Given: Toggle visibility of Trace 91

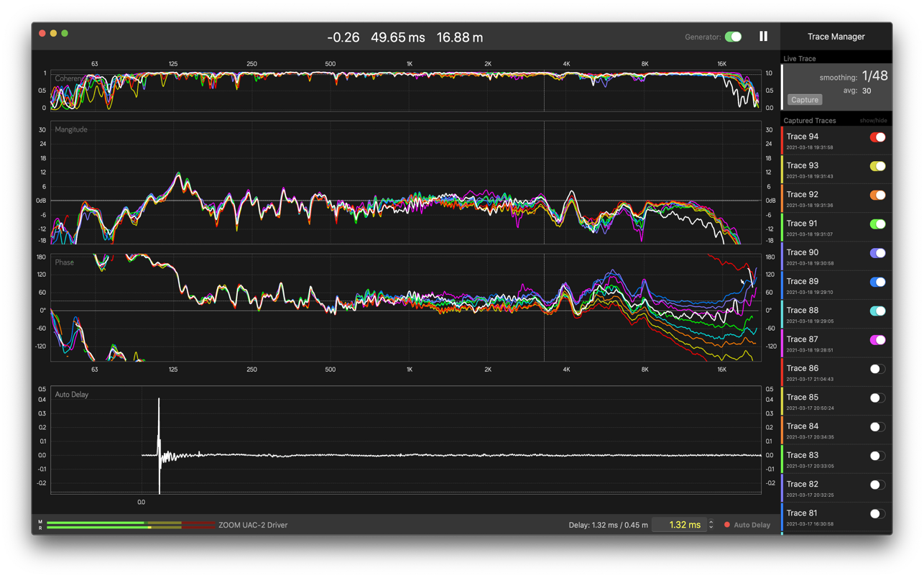Looking at the screenshot, I should [877, 224].
